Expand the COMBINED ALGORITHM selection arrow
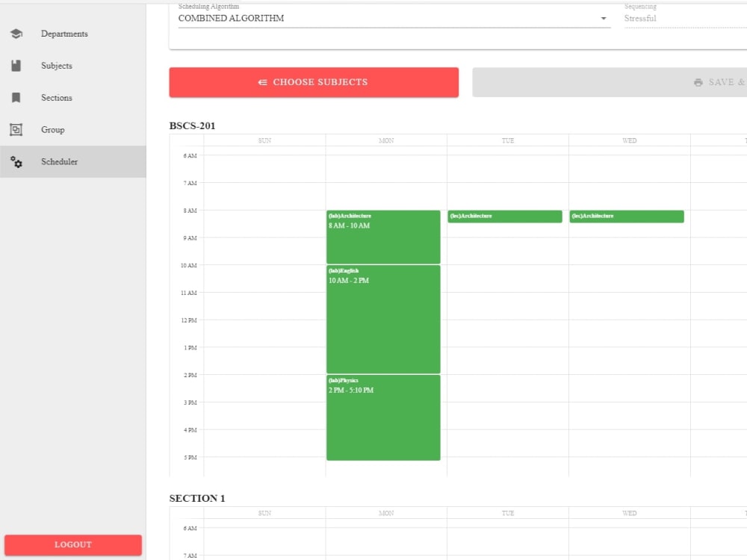The image size is (747, 560). [x=603, y=18]
